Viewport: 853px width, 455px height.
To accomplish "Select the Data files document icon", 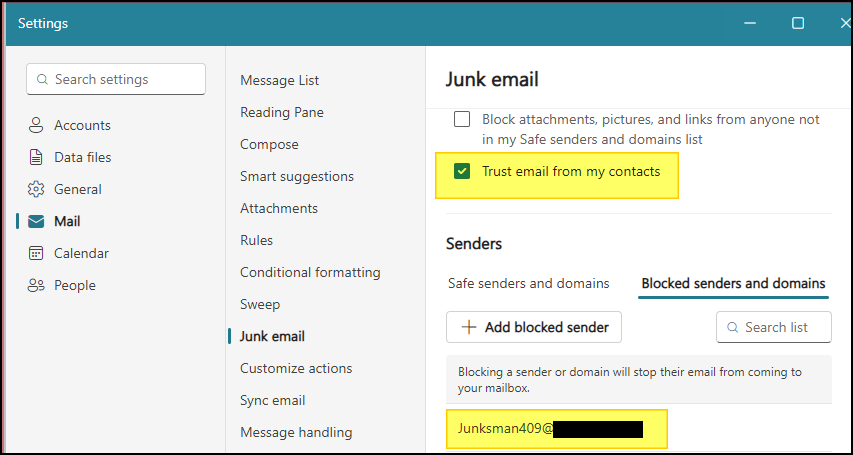I will tap(36, 157).
